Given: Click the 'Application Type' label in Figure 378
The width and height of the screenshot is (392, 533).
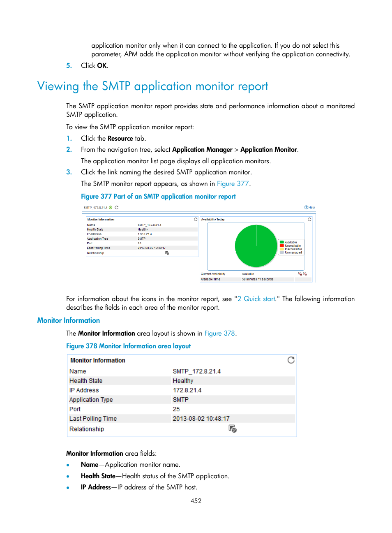Looking at the screenshot, I should pos(91,400).
